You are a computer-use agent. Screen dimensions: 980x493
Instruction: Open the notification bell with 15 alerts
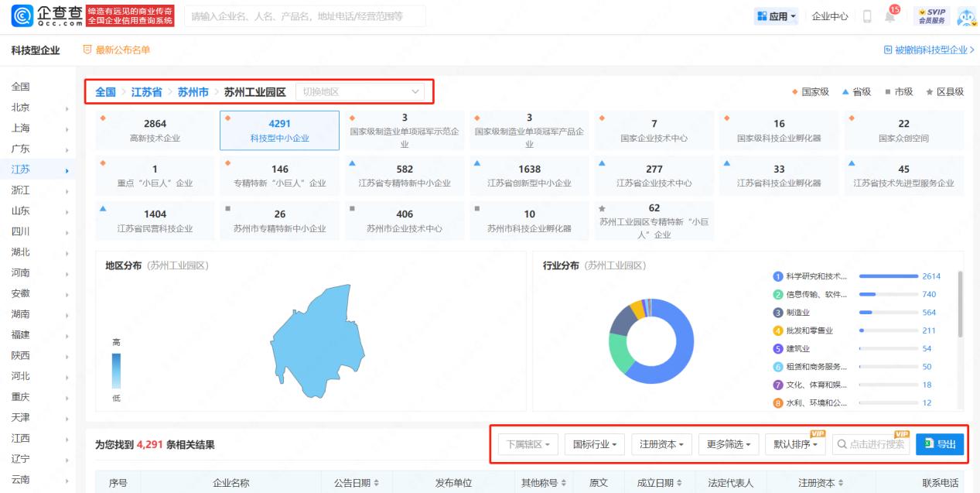pos(890,15)
